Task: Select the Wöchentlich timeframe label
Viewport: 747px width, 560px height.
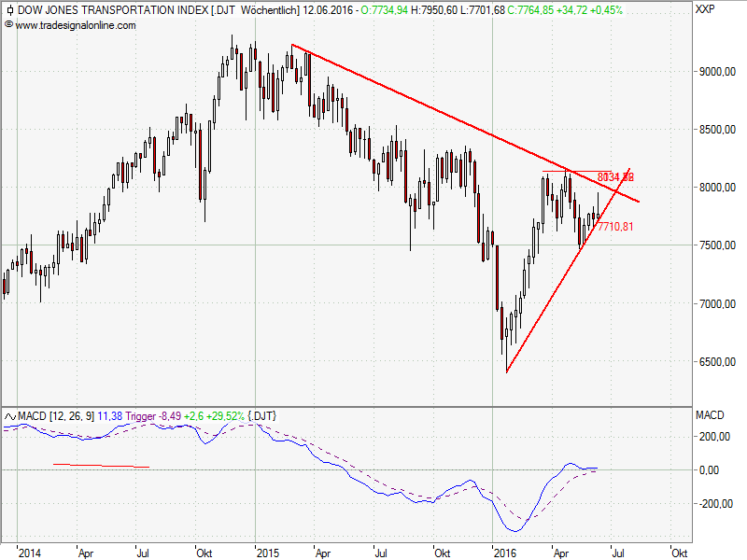Action: (x=272, y=10)
